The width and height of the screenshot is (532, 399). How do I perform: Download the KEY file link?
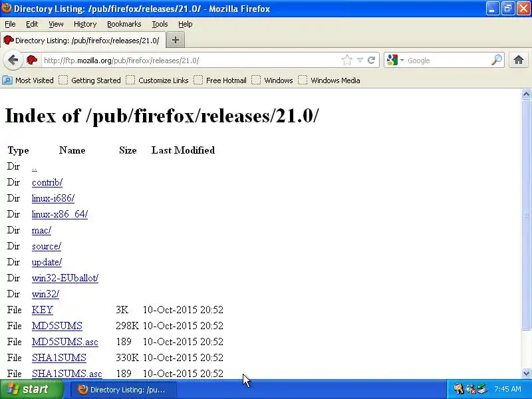point(43,310)
